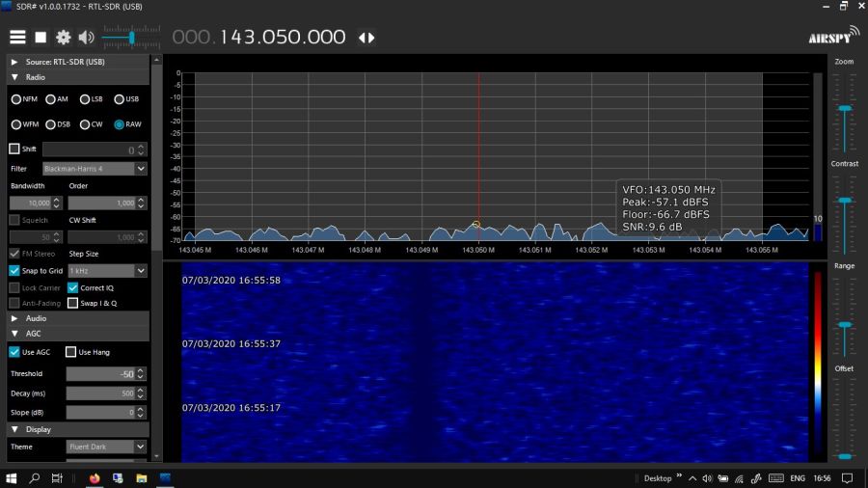Select USB demodulation mode

(x=119, y=99)
